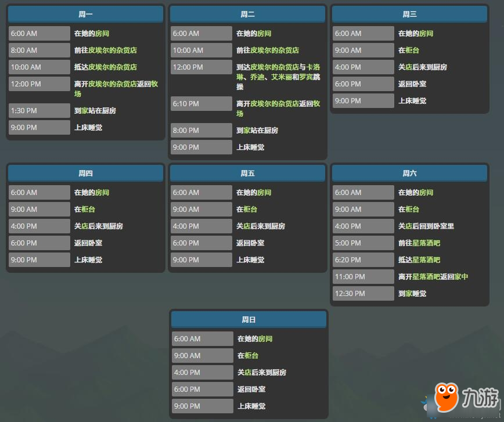Open the 房间 link under 周日
Viewport: 504px width, 422px height.
click(x=265, y=339)
